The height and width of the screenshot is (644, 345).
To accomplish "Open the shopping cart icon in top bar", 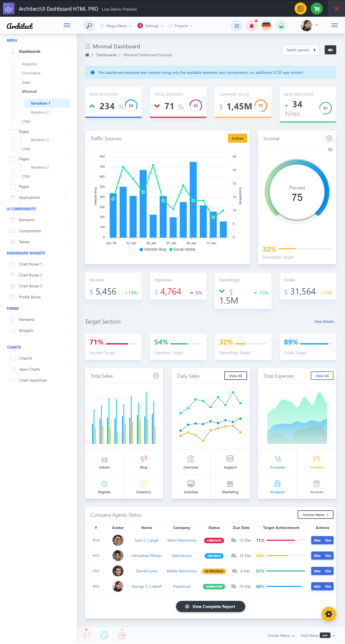I will tap(317, 9).
